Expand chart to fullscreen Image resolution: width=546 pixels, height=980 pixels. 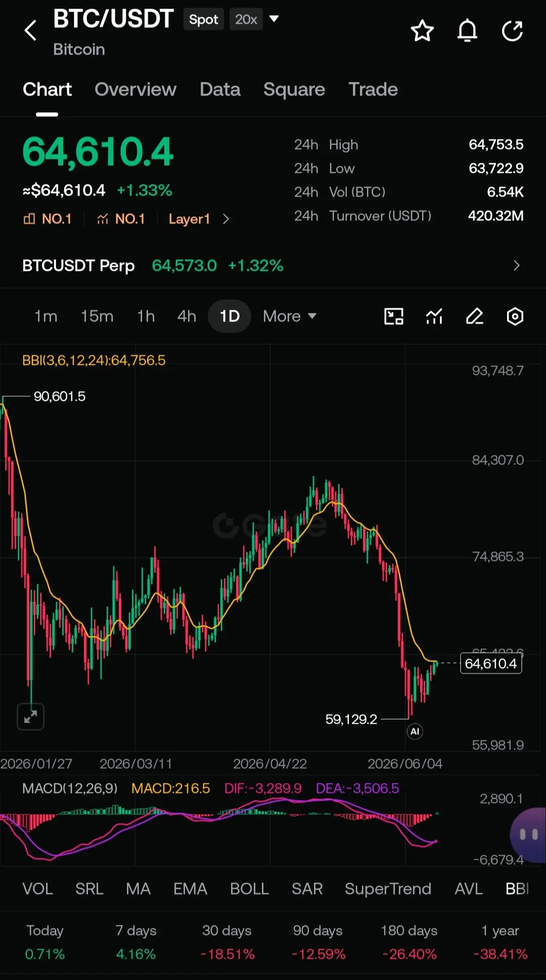(x=30, y=717)
